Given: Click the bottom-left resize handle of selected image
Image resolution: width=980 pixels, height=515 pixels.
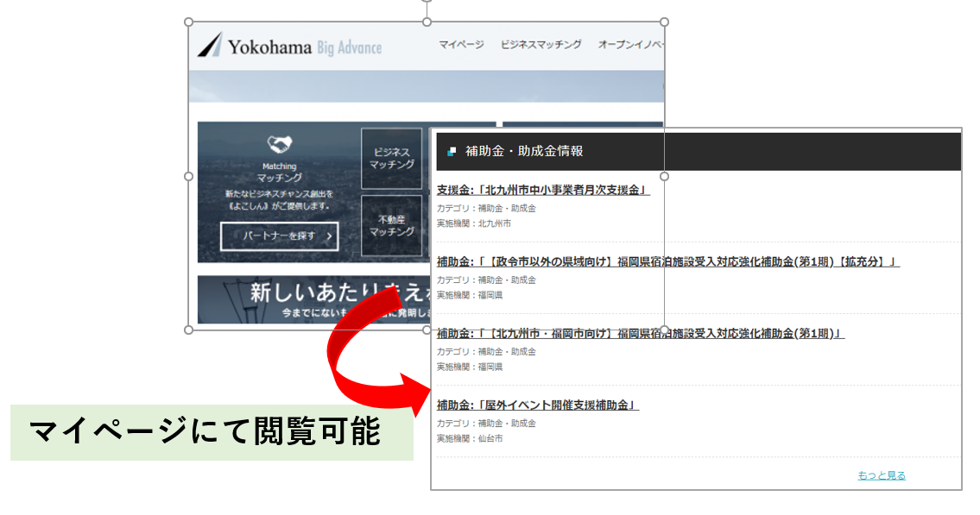Looking at the screenshot, I should point(189,330).
